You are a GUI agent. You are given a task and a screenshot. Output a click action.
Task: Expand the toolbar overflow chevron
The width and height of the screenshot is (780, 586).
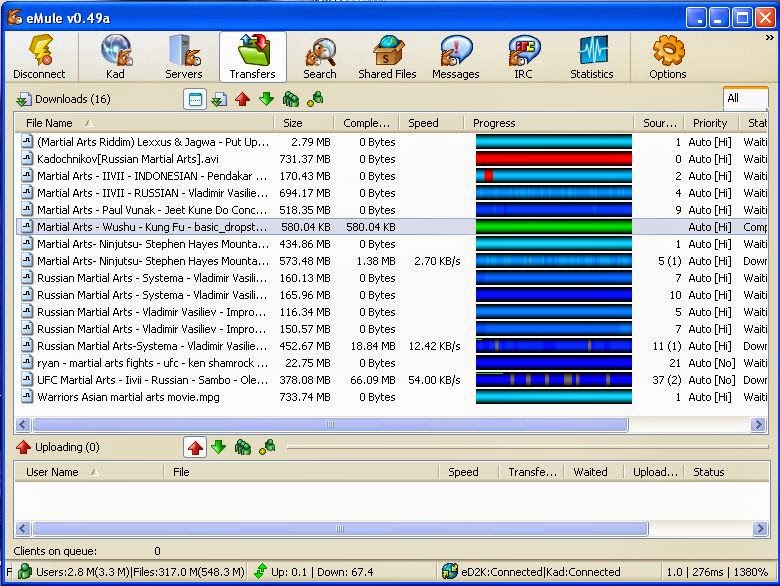pyautogui.click(x=769, y=37)
